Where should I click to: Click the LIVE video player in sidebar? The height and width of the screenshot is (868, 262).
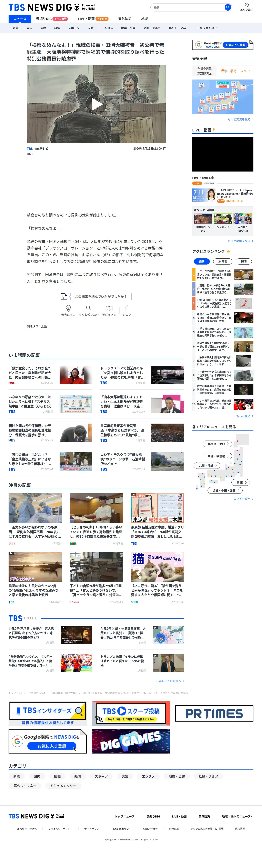[223, 154]
